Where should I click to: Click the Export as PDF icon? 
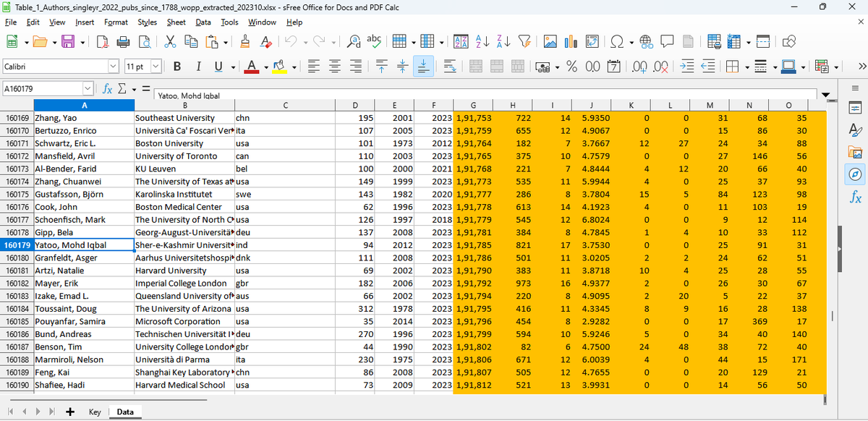coord(102,43)
